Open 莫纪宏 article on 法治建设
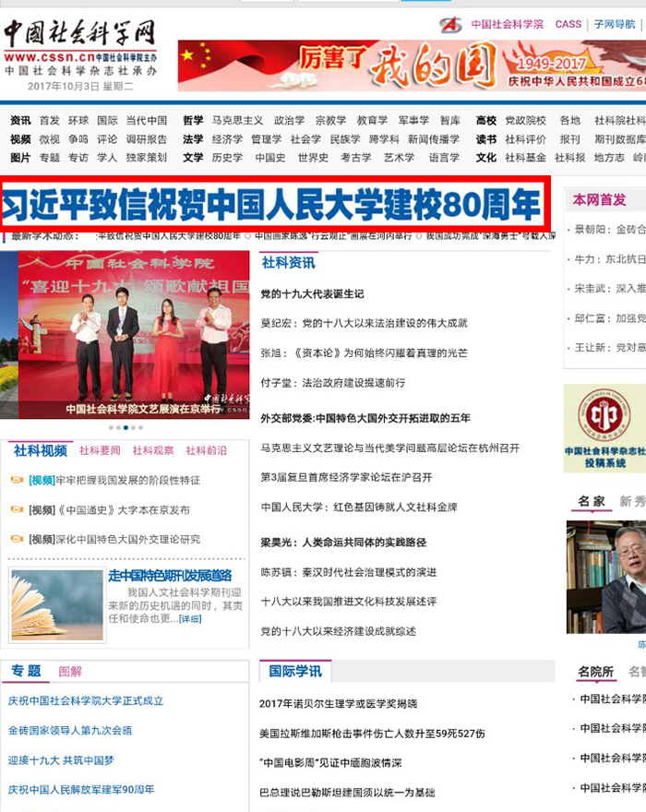Image resolution: width=646 pixels, height=812 pixels. pyautogui.click(x=365, y=323)
